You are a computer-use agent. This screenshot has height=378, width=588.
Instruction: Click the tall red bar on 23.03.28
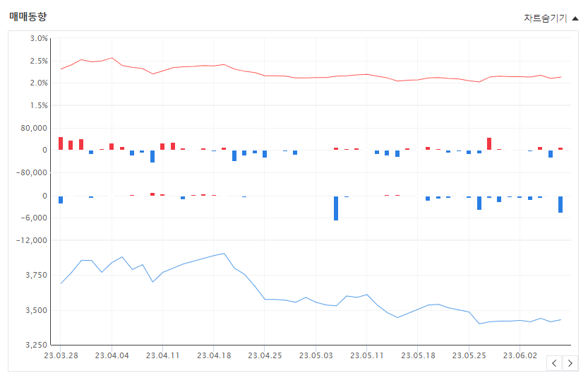click(x=61, y=143)
